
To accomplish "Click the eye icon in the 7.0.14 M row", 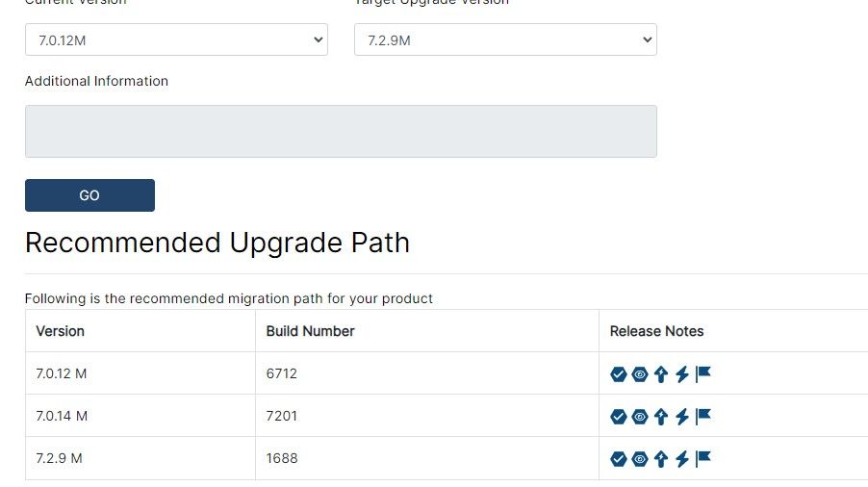I will coord(640,417).
